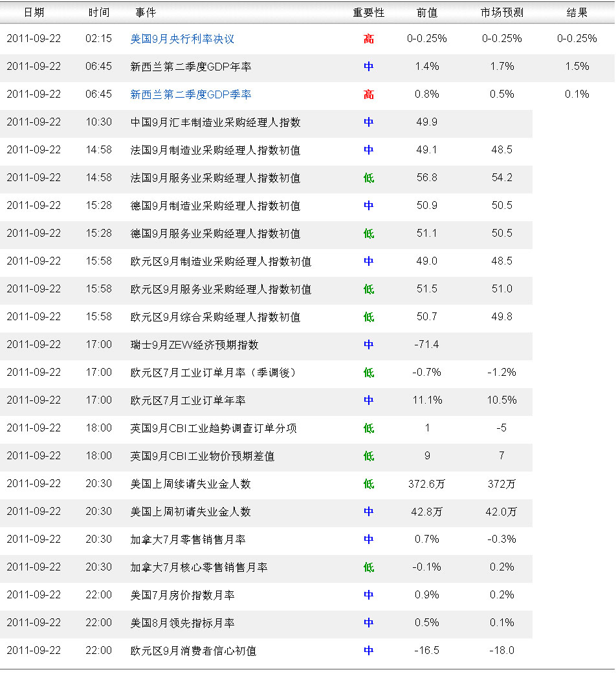This screenshot has width=616, height=674.
Task: Select event 法国9月制造业采购经理人指数初值
Action: (215, 150)
